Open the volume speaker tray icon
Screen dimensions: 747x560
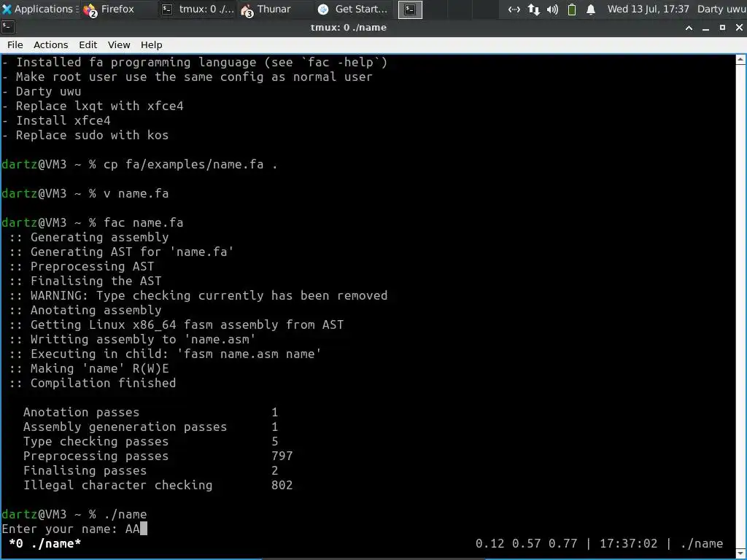point(553,9)
